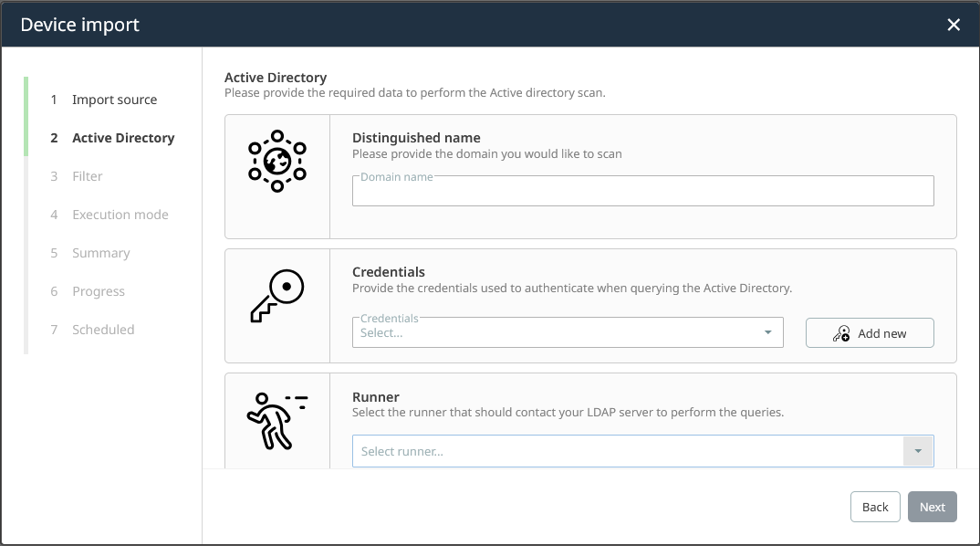Add new credentials

pyautogui.click(x=870, y=333)
